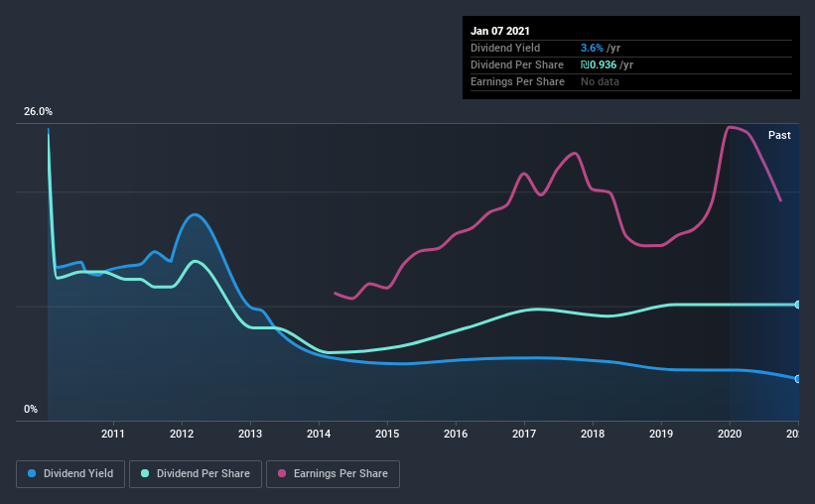This screenshot has width=815, height=504.
Task: Select the 2018 x-axis label
Action: (593, 434)
